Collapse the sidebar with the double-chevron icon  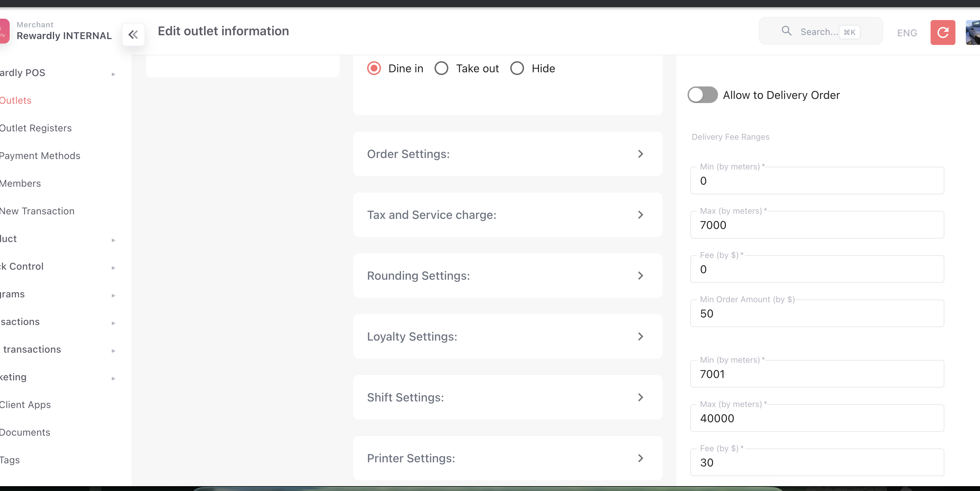click(x=133, y=35)
